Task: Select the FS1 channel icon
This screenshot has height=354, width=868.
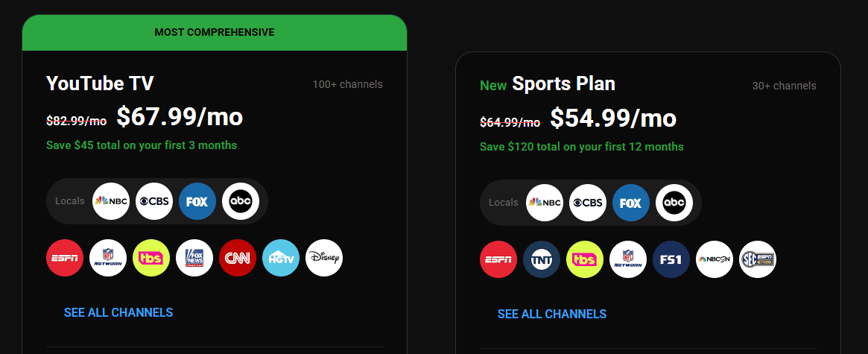Action: [671, 259]
